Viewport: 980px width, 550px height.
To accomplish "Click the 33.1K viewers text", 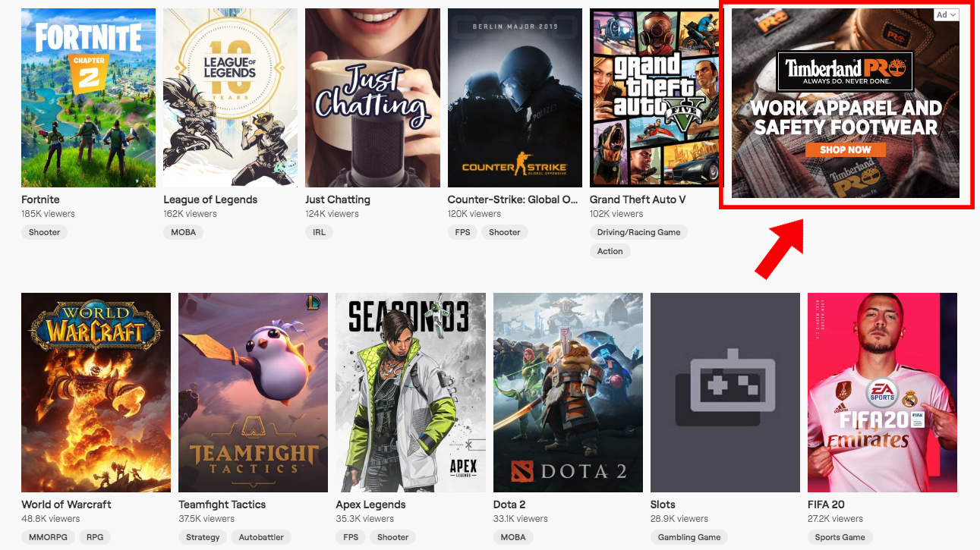I will 521,519.
